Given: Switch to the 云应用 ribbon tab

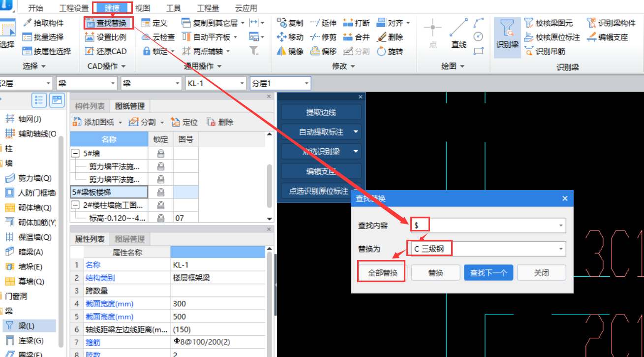Looking at the screenshot, I should 246,8.
